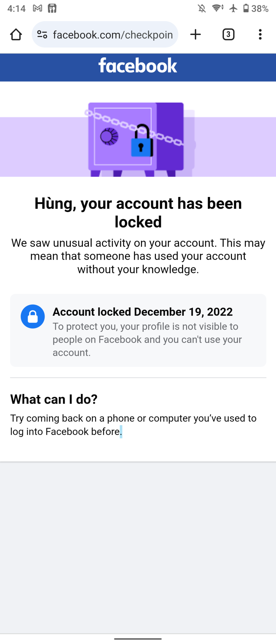
Task: Open the browser three-dot overflow menu
Action: click(260, 35)
